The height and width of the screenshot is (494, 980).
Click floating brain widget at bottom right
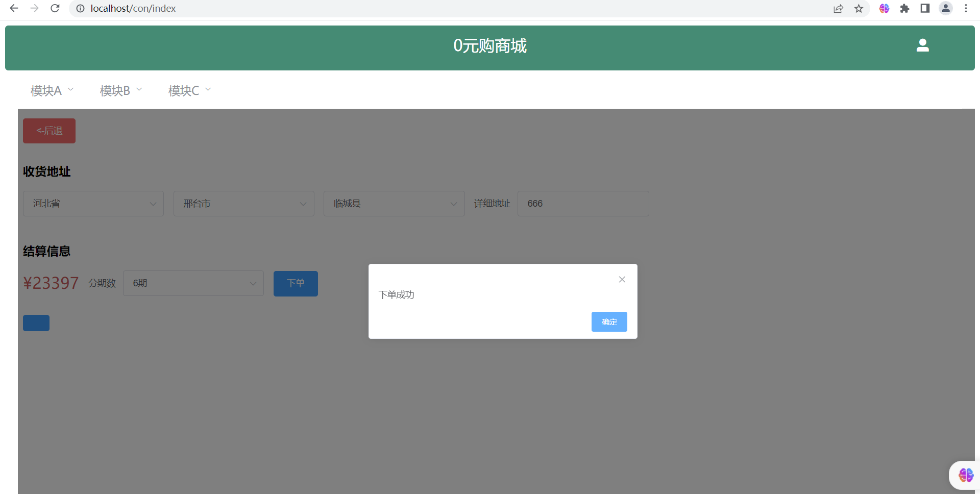click(966, 475)
